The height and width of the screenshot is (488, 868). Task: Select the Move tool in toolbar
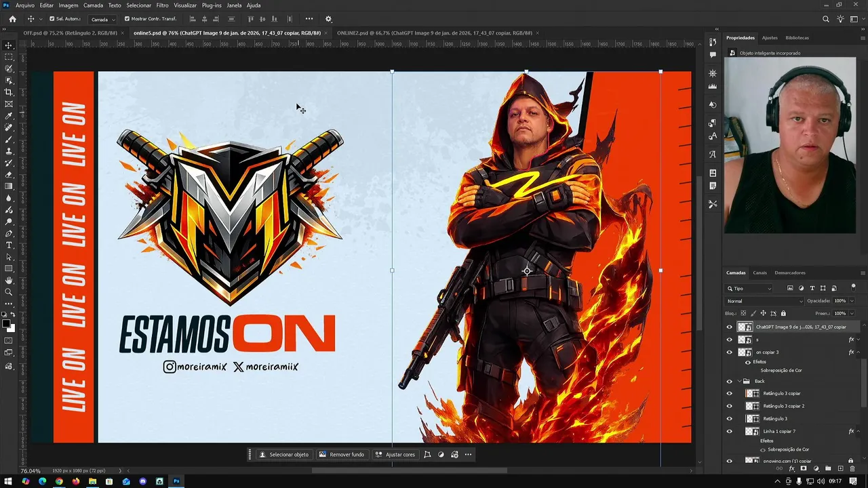9,45
